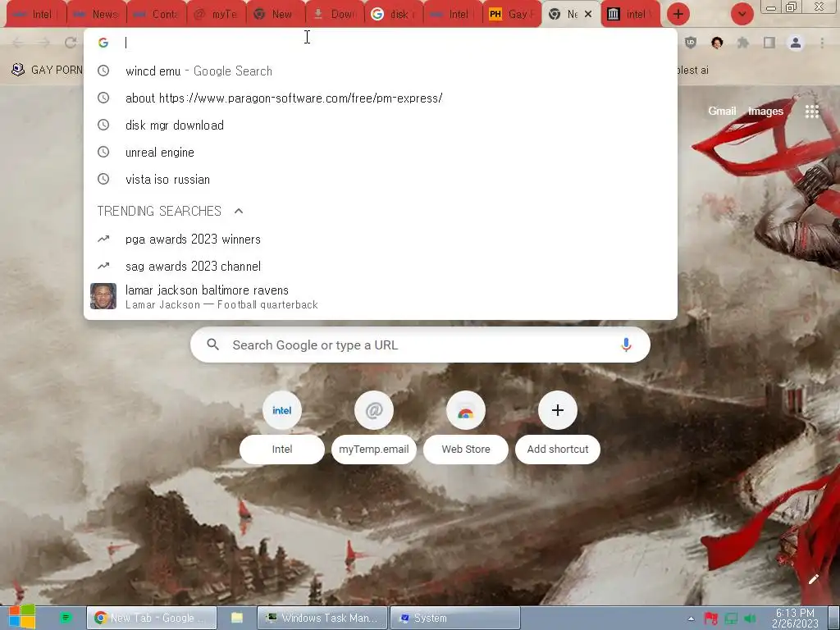840x630 pixels.
Task: Open the volume speaker tray icon
Action: click(x=750, y=619)
